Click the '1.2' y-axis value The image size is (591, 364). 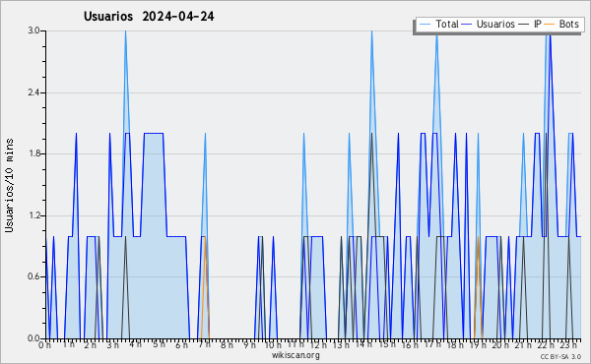pos(33,215)
